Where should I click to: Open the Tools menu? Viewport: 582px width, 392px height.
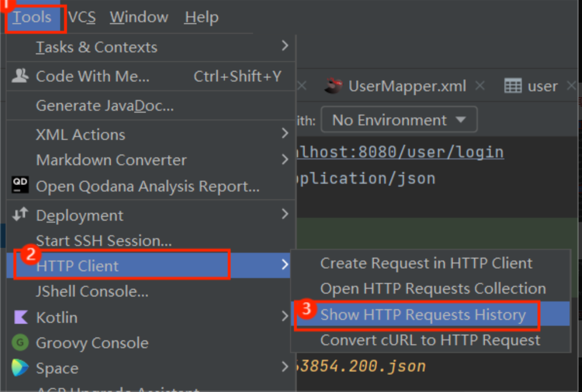(x=32, y=17)
